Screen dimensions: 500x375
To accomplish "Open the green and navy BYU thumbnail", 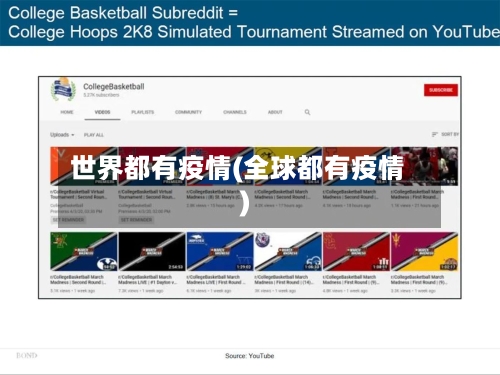I will pos(84,251).
